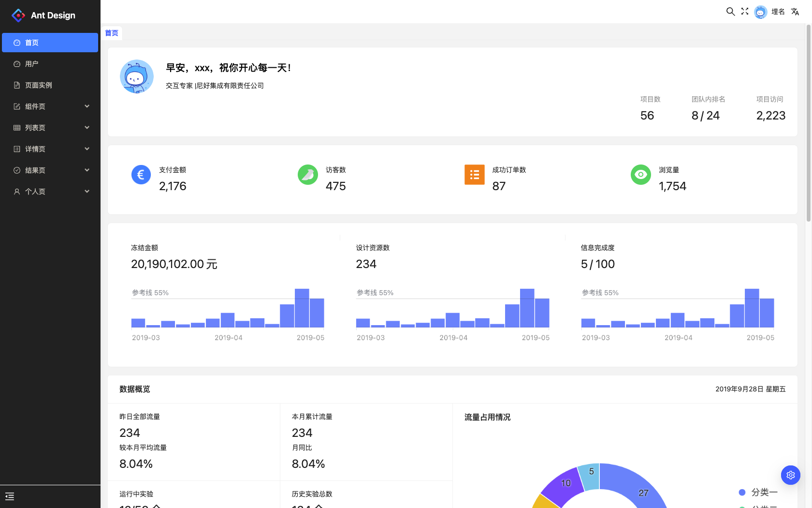Click the 详情页 profile icon in sidebar
This screenshot has height=508, width=812.
tap(17, 149)
